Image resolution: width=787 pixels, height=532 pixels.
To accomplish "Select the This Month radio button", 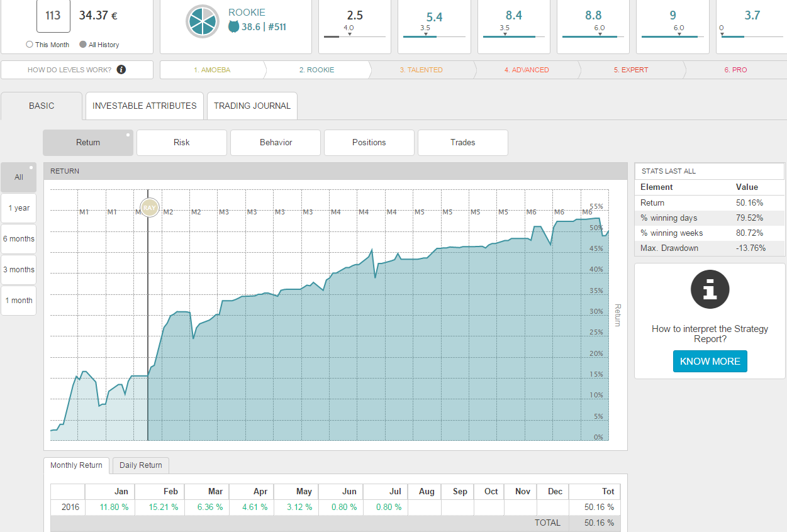I will pos(30,45).
